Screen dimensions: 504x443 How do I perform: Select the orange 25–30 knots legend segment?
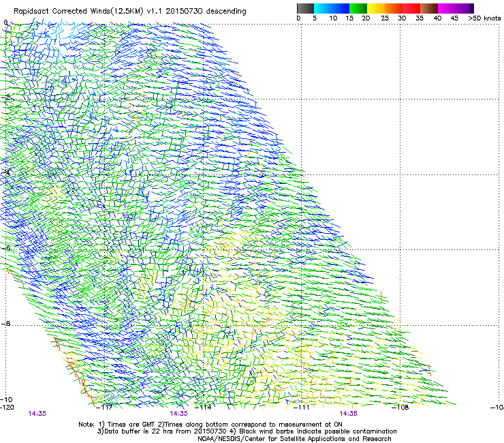pos(394,8)
